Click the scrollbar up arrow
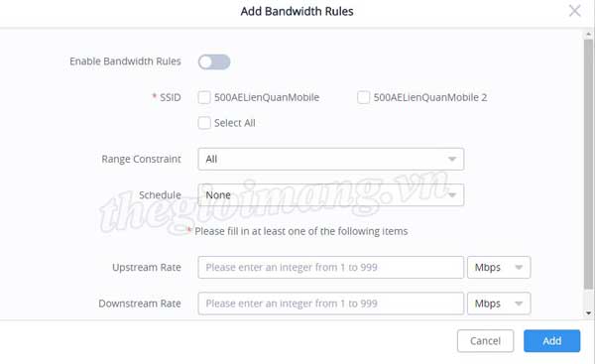This screenshot has width=595, height=364. (588, 34)
